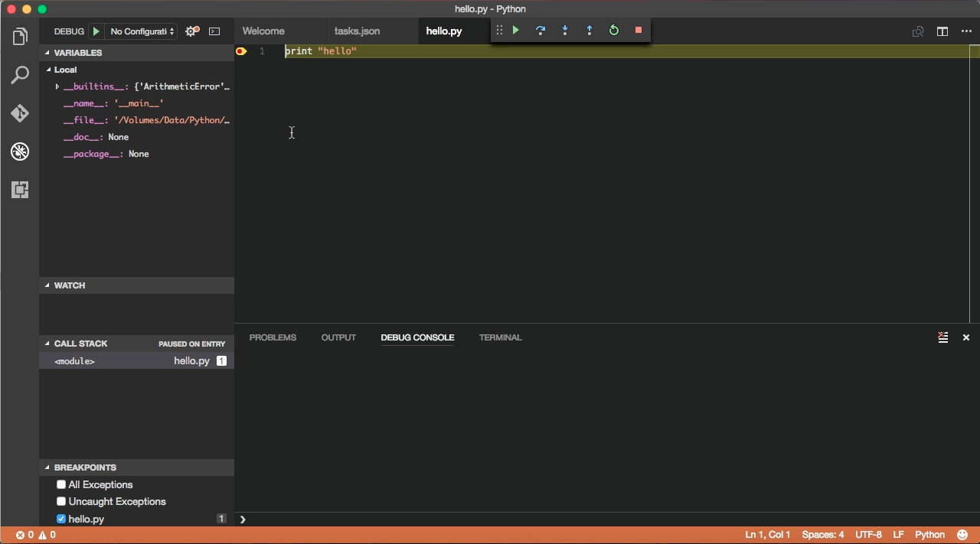This screenshot has height=544, width=980.
Task: Open the Output panel tab
Action: point(338,337)
